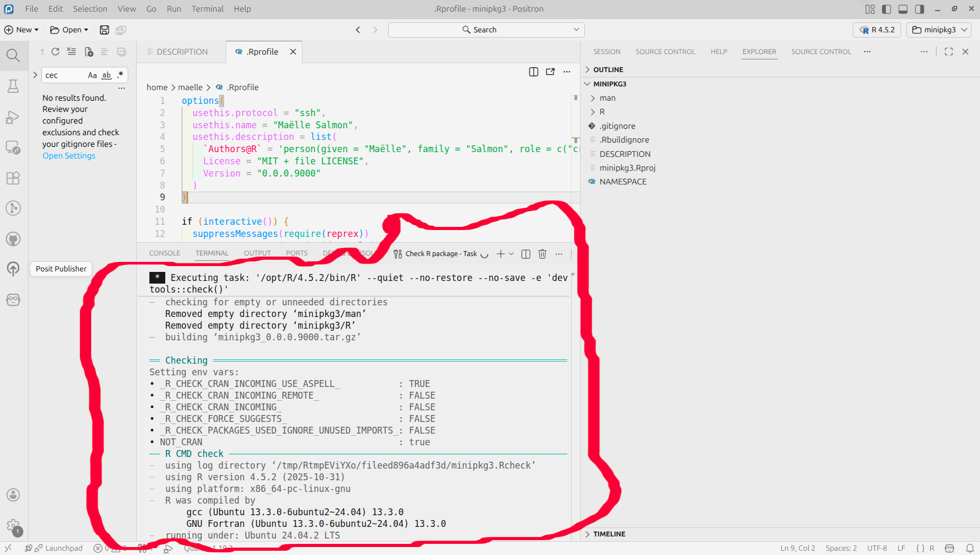The height and width of the screenshot is (555, 980).
Task: Open the notifications bell
Action: click(x=970, y=548)
